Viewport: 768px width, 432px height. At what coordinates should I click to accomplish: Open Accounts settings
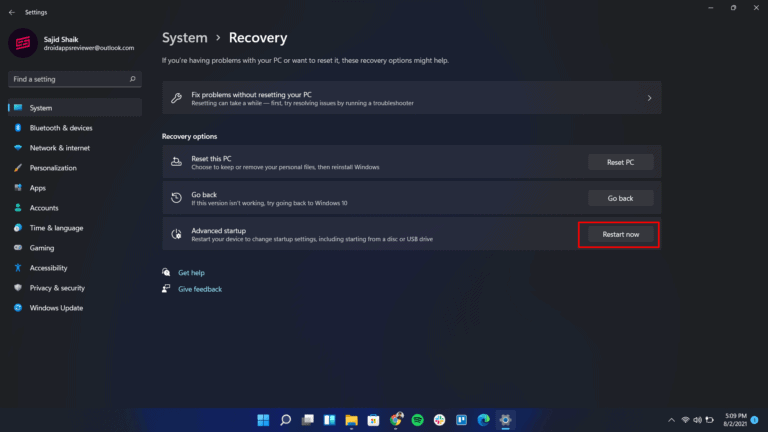tap(75, 208)
